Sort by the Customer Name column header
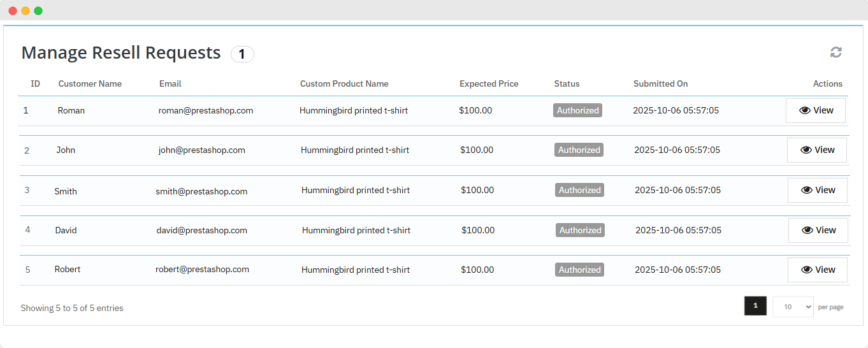Image resolution: width=868 pixels, height=348 pixels. [90, 83]
